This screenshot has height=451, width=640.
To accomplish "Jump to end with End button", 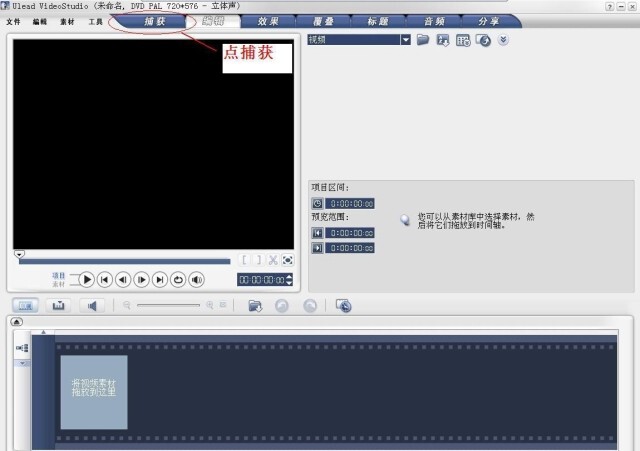I will tap(160, 280).
